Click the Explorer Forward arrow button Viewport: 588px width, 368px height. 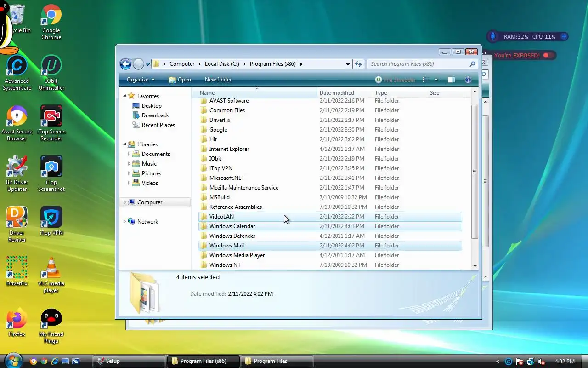138,64
